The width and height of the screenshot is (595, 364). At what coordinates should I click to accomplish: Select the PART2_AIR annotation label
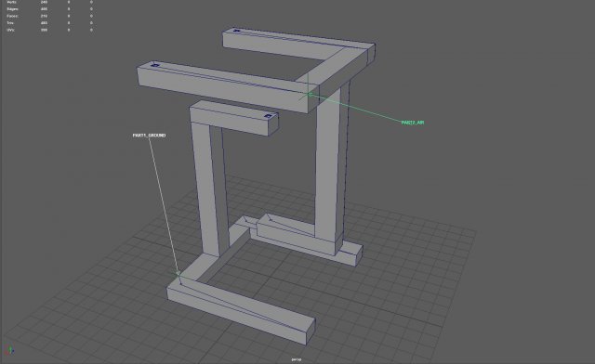click(413, 123)
